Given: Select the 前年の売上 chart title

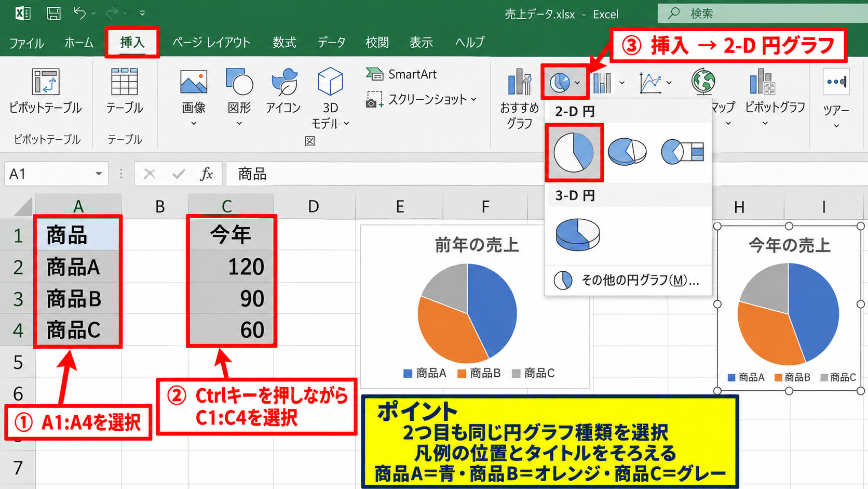Looking at the screenshot, I should (477, 245).
